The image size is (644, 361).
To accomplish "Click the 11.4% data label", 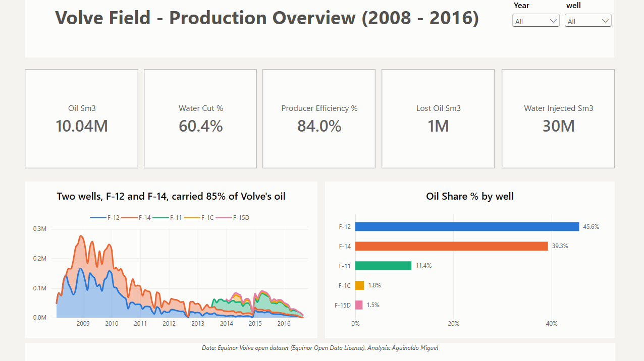I will 423,266.
